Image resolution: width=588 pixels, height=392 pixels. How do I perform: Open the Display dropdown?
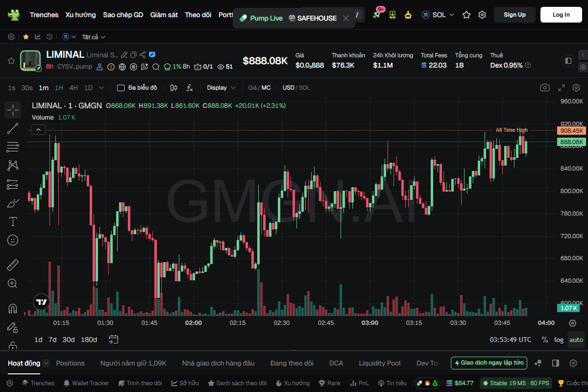(221, 88)
